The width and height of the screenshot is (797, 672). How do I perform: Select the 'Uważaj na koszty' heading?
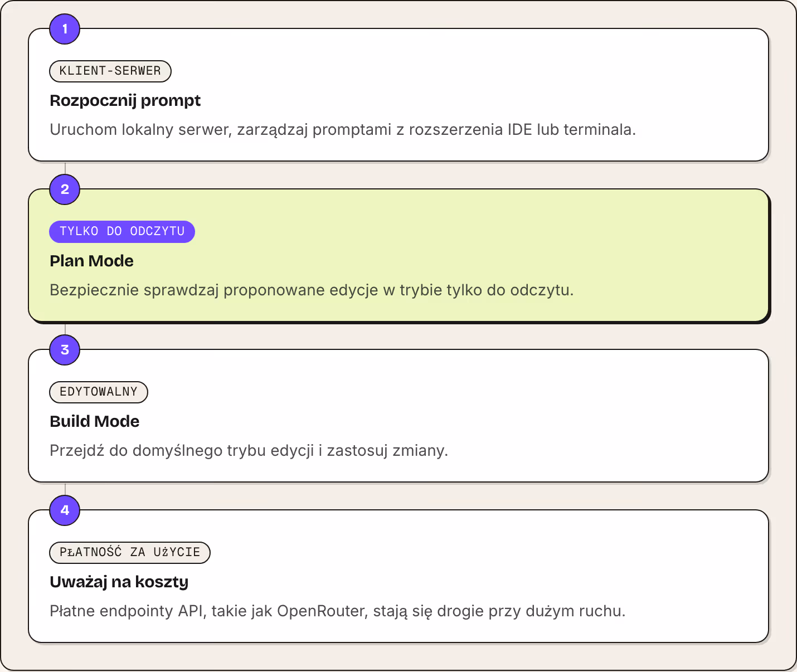coord(119,582)
